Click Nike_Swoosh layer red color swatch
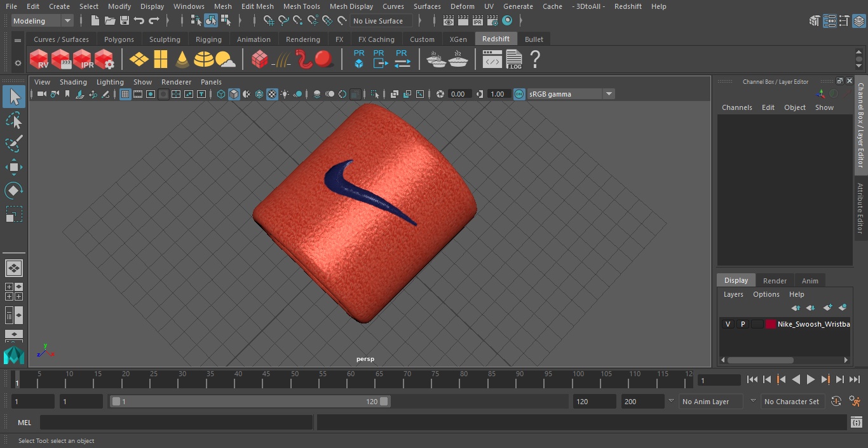868x448 pixels. [x=771, y=324]
